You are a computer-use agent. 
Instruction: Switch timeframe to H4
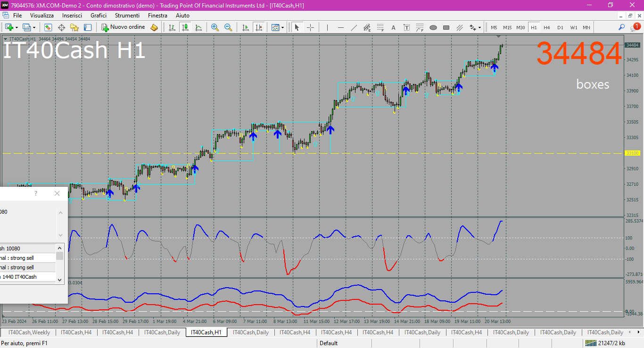546,27
